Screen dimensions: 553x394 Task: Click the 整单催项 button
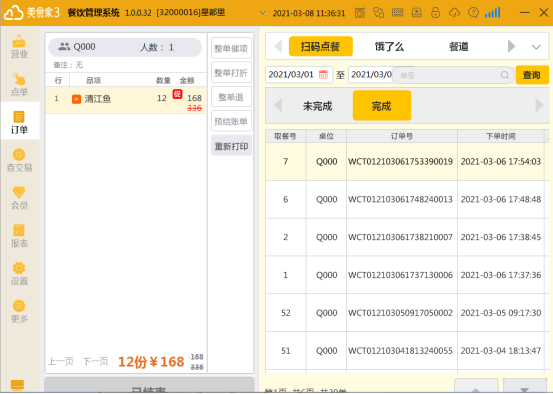[x=231, y=48]
